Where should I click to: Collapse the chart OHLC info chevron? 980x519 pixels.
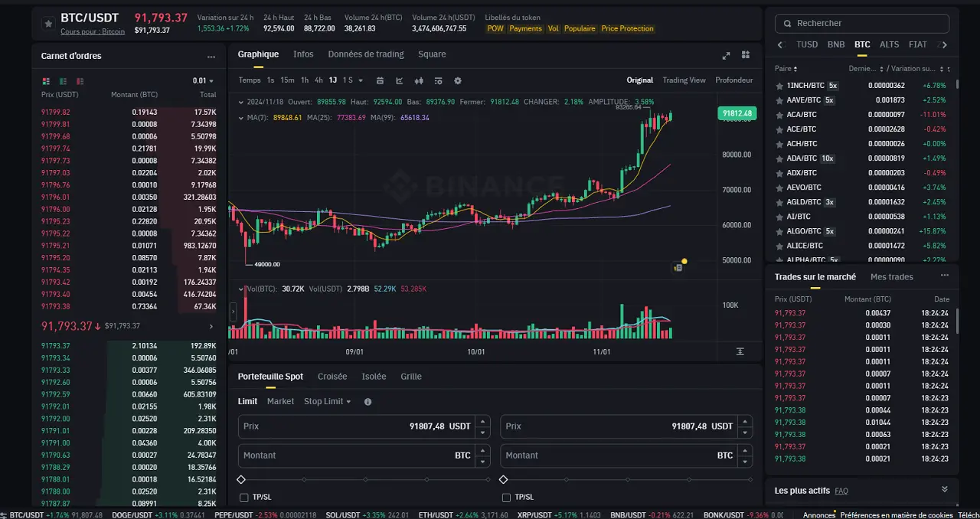coord(240,102)
